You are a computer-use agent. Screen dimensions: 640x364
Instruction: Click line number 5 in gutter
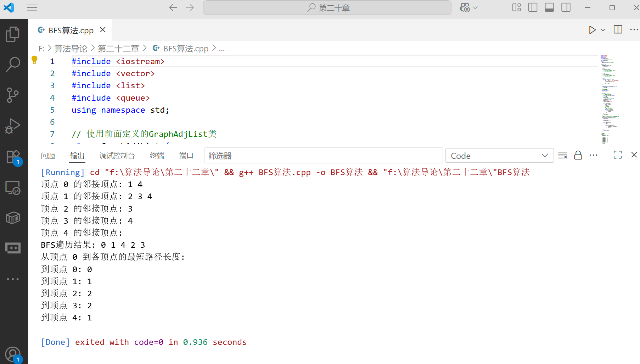tap(52, 110)
